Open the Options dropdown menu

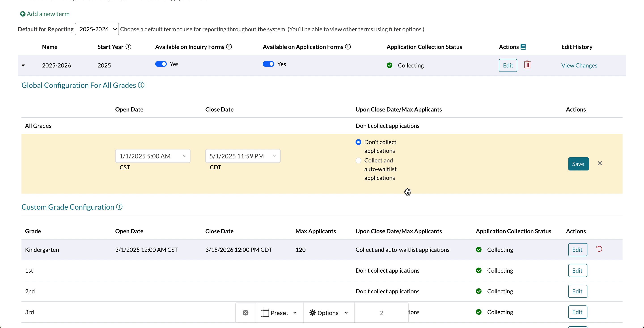(328, 313)
